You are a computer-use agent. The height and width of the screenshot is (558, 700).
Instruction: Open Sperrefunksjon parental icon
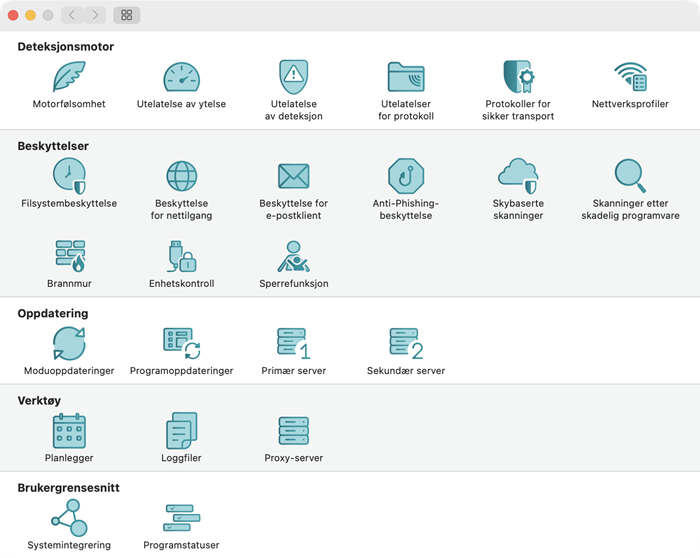293,256
